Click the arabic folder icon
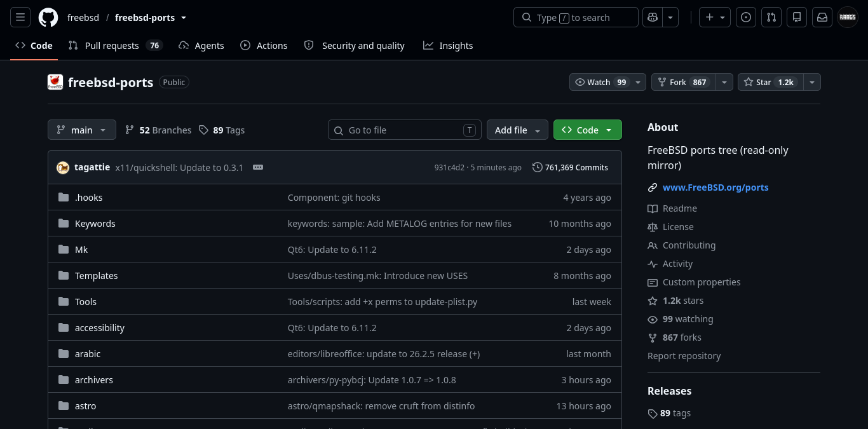The width and height of the screenshot is (868, 429). [x=64, y=353]
